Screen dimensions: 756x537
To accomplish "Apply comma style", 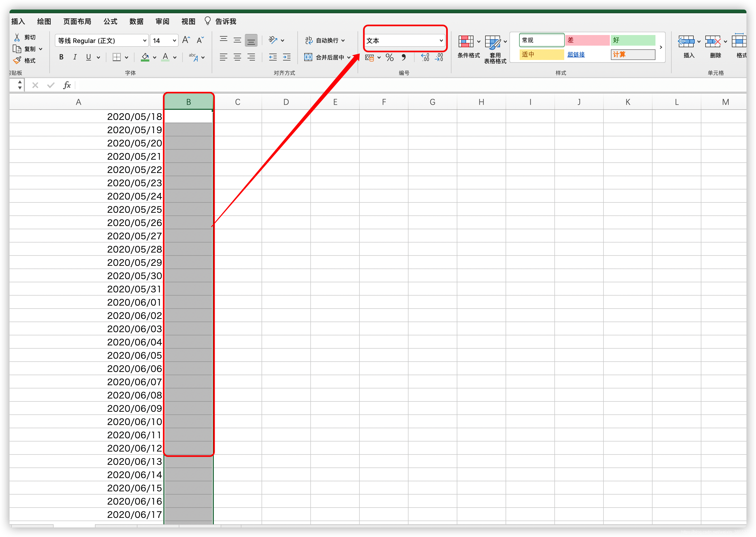I will point(404,58).
